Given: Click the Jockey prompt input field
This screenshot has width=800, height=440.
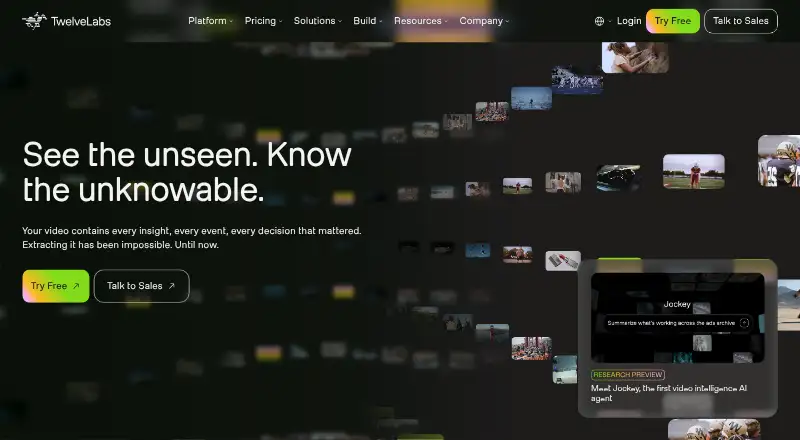Looking at the screenshot, I should click(677, 323).
